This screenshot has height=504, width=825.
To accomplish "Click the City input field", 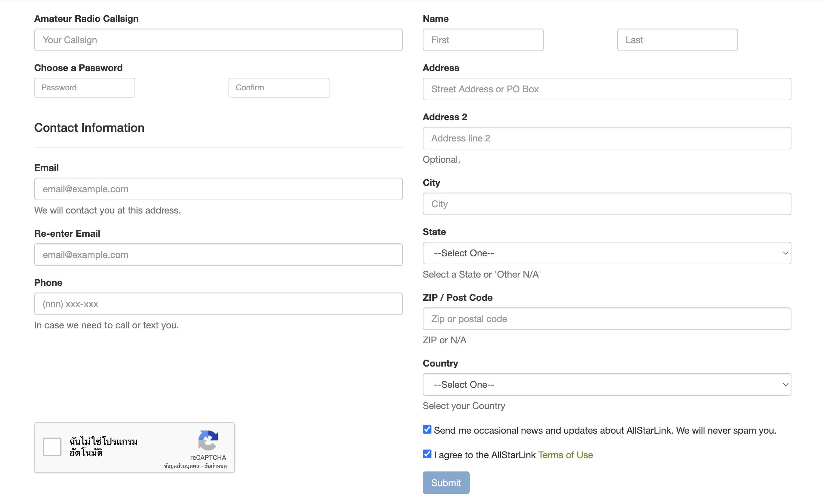I will click(x=606, y=204).
